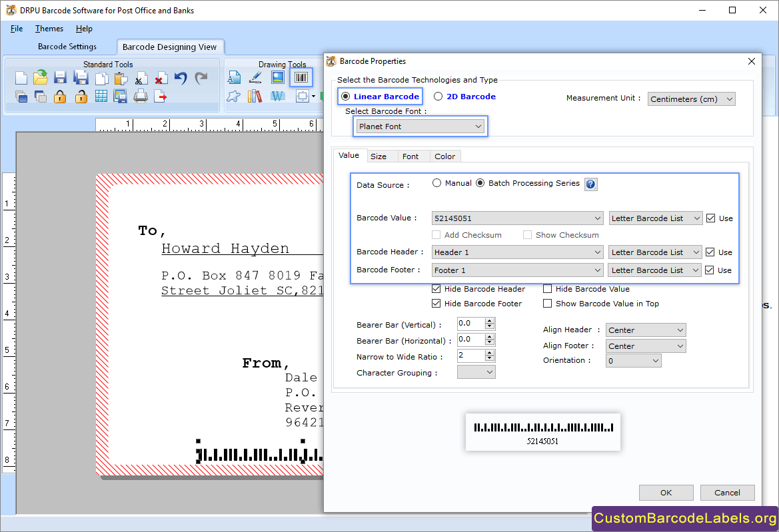Enable Hide Barcode Value checkbox
779x532 pixels.
[x=548, y=289]
